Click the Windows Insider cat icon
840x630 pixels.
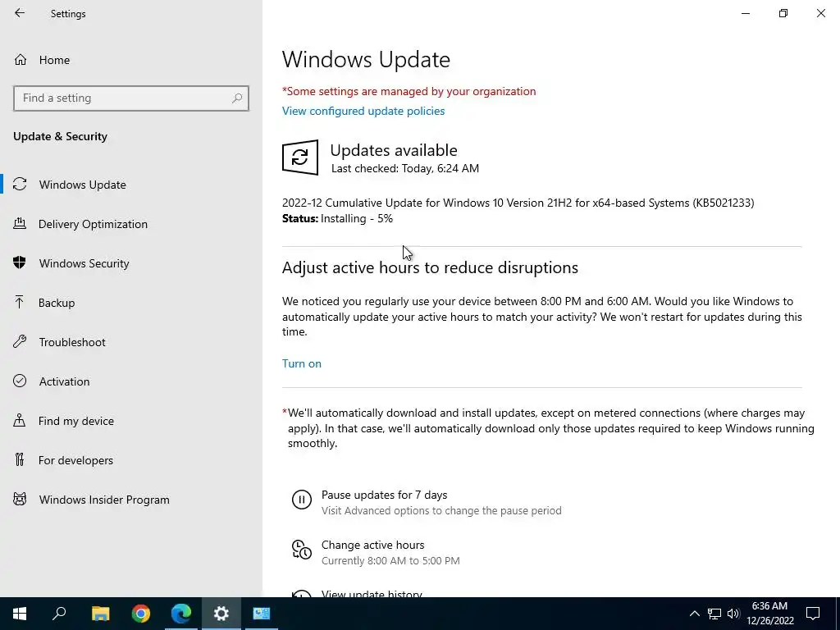(20, 500)
